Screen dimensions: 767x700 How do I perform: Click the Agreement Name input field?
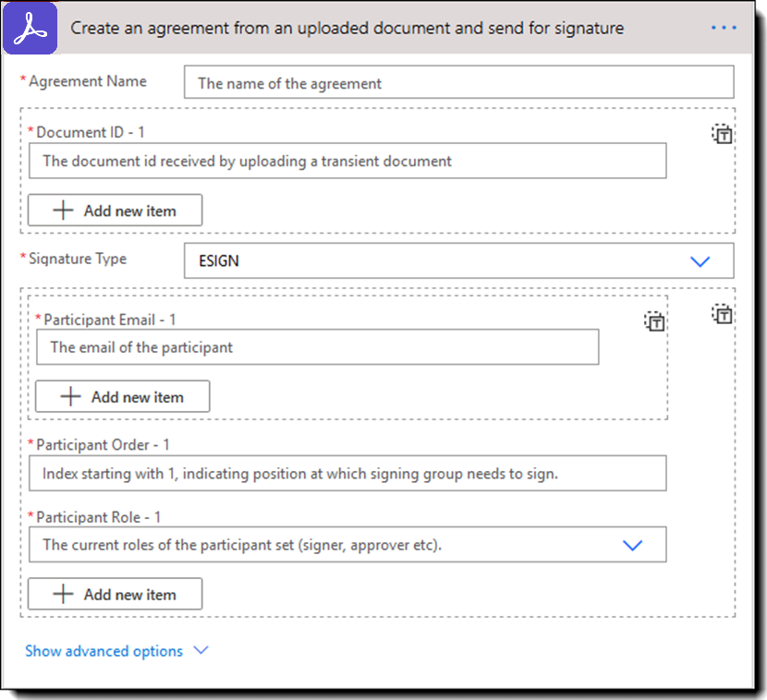458,83
